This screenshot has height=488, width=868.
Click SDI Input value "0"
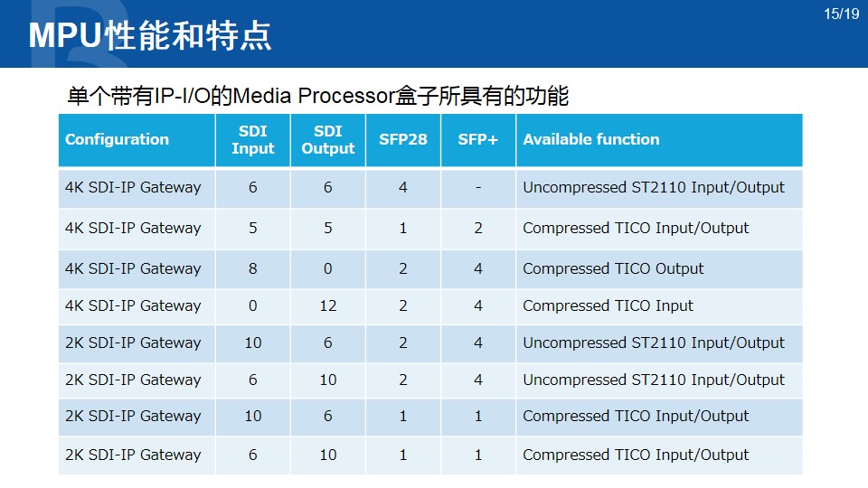pyautogui.click(x=253, y=306)
